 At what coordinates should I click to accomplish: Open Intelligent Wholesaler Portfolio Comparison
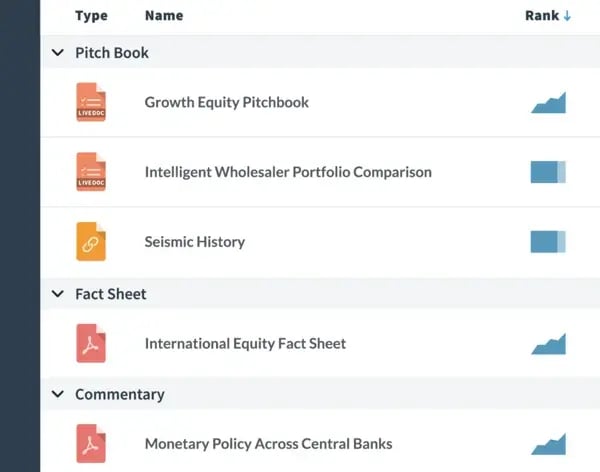coord(288,172)
